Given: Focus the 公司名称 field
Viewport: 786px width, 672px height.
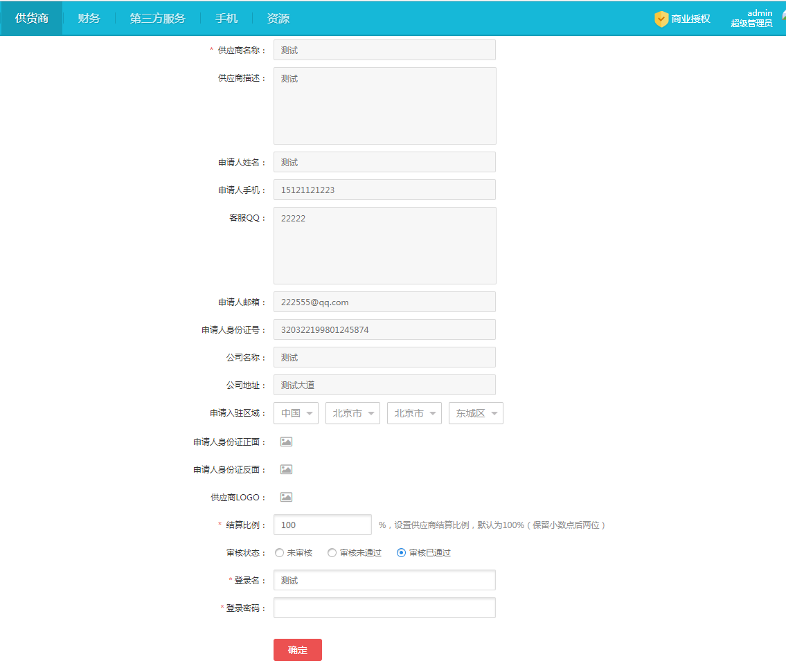Looking at the screenshot, I should [x=384, y=357].
